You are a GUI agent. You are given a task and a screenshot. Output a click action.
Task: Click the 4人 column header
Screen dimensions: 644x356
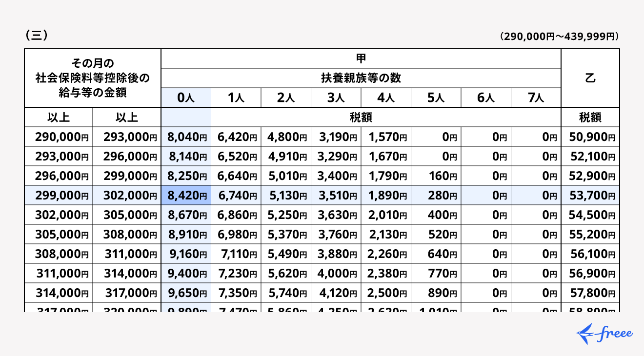(386, 98)
